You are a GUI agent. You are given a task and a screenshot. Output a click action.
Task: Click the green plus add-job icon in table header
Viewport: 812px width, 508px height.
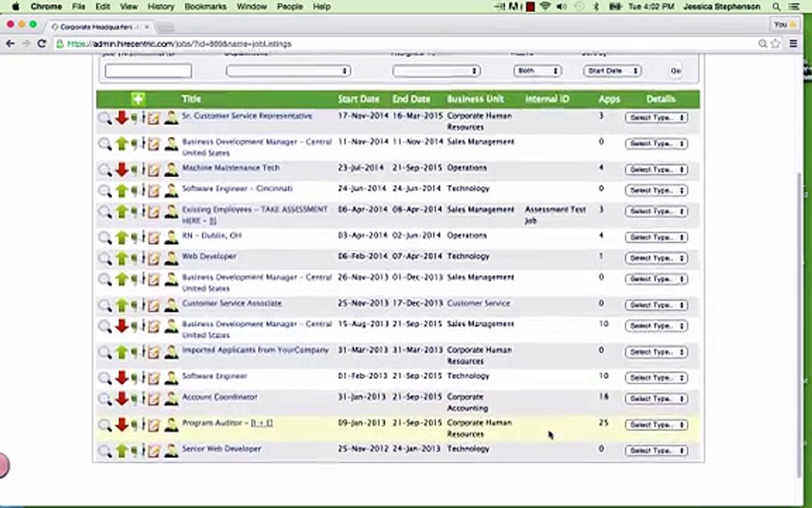point(137,99)
